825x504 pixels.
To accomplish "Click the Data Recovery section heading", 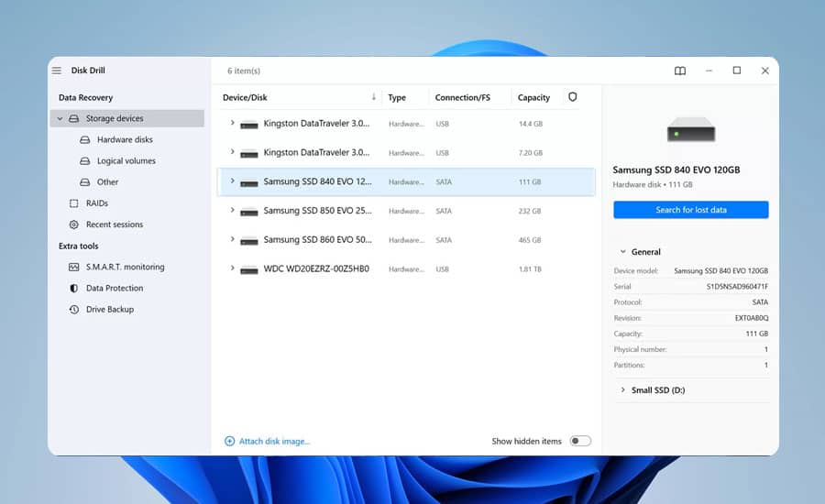I will (x=86, y=97).
